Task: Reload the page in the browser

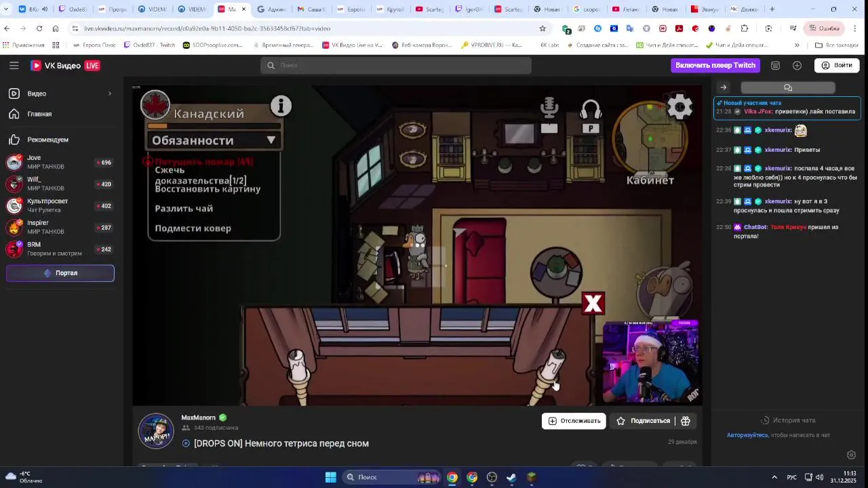Action: pos(39,28)
